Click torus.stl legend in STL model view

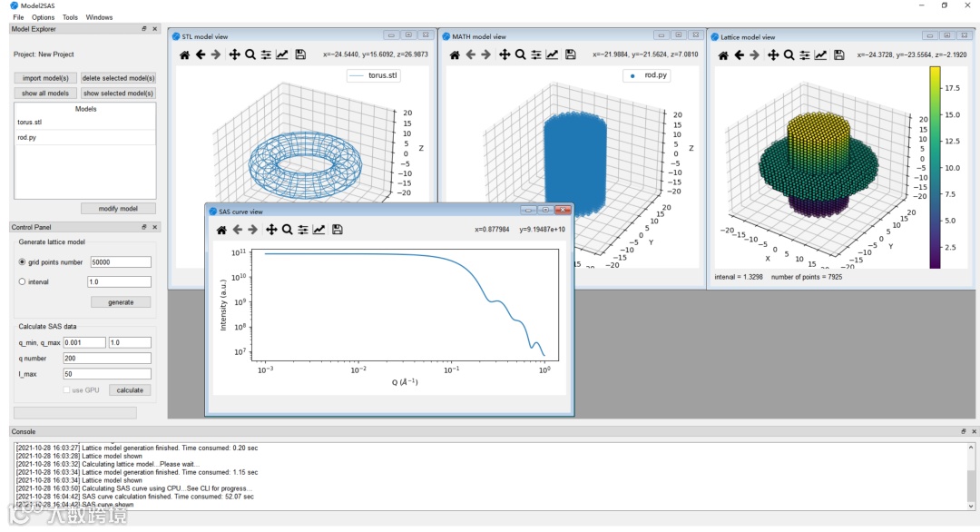(x=374, y=75)
